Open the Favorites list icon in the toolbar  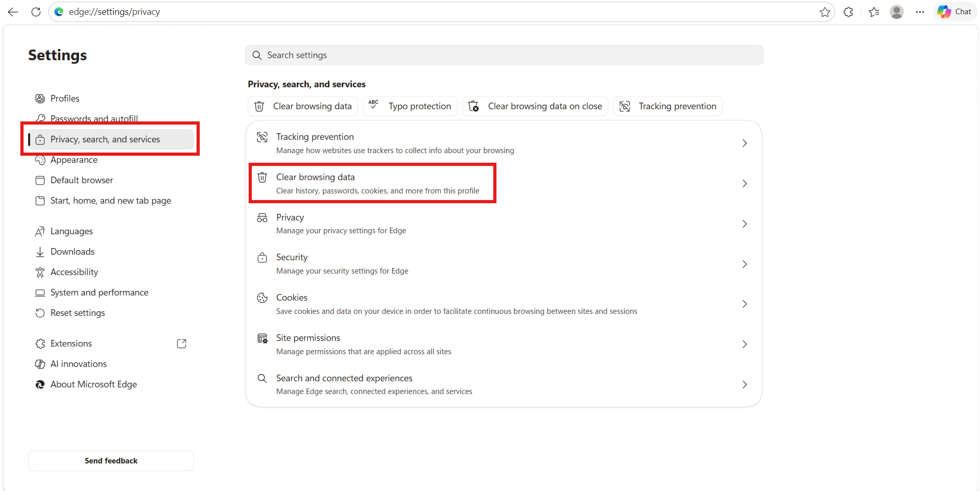tap(874, 12)
